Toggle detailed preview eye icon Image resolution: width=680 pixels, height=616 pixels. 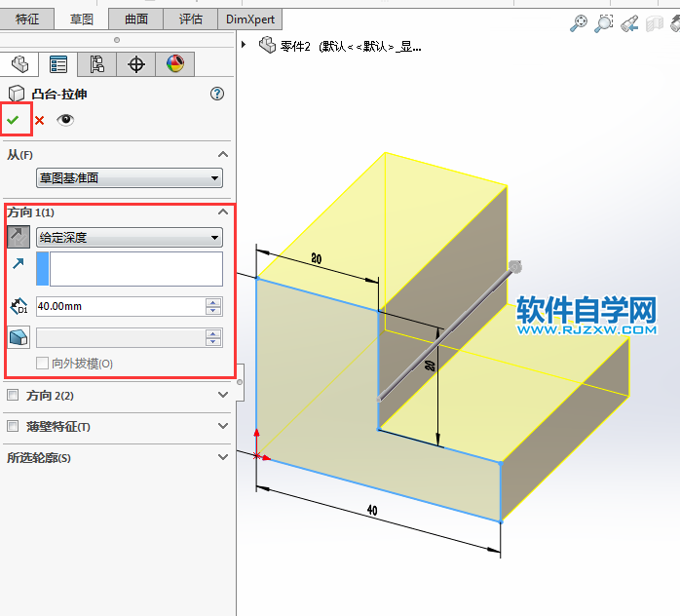pos(65,119)
